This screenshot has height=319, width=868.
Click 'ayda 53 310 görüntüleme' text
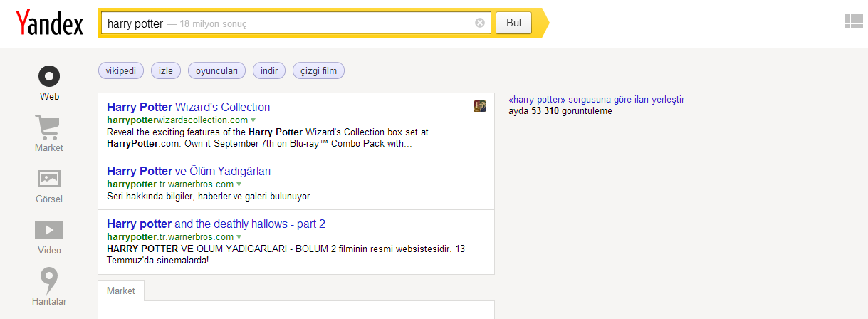pyautogui.click(x=560, y=111)
